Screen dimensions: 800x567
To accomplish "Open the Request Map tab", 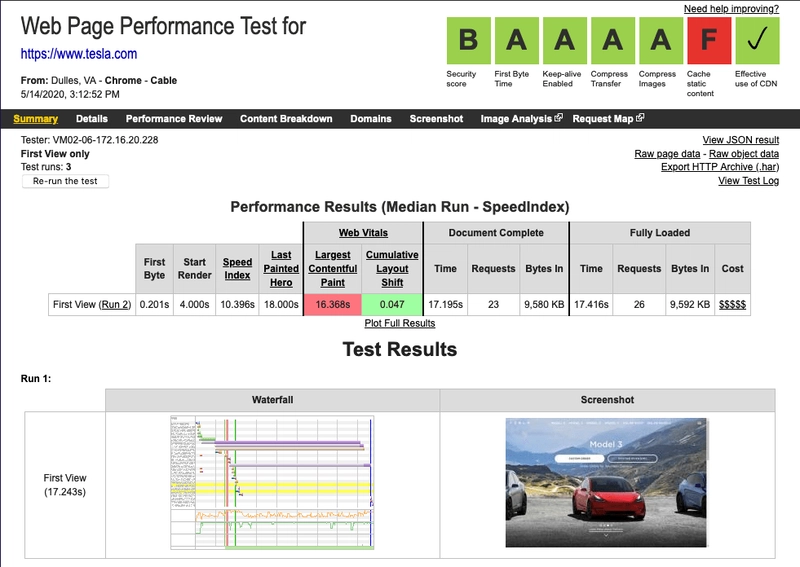I will 603,119.
